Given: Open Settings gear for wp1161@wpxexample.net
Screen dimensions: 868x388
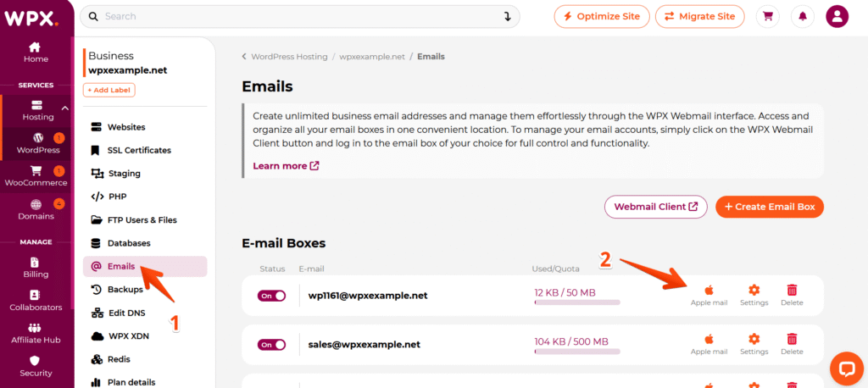Looking at the screenshot, I should [754, 291].
